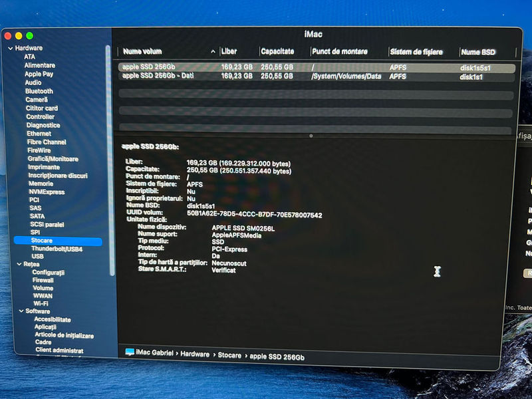Click the green zoom window button
The image size is (532, 399).
[29, 35]
